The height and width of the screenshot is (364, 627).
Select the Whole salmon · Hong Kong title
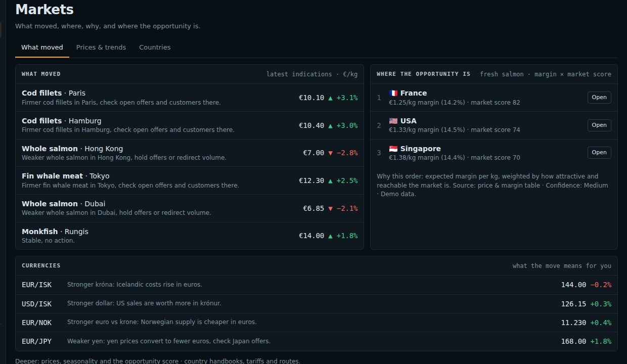(x=72, y=149)
